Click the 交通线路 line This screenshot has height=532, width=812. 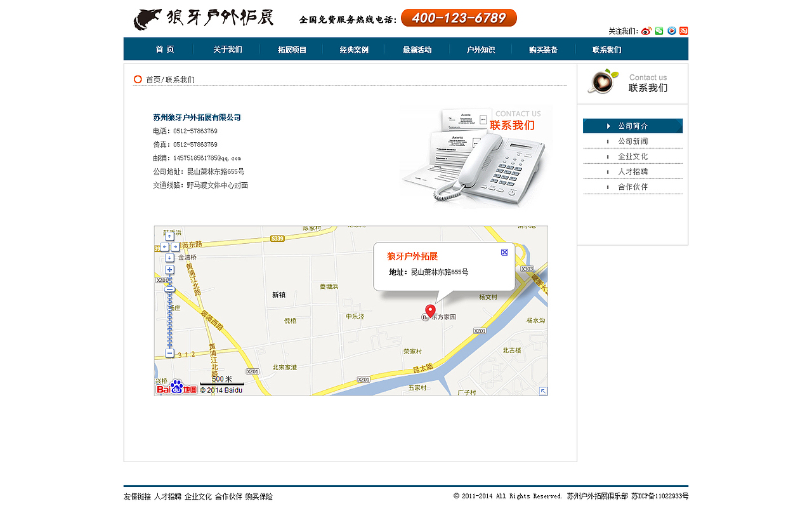click(200, 185)
